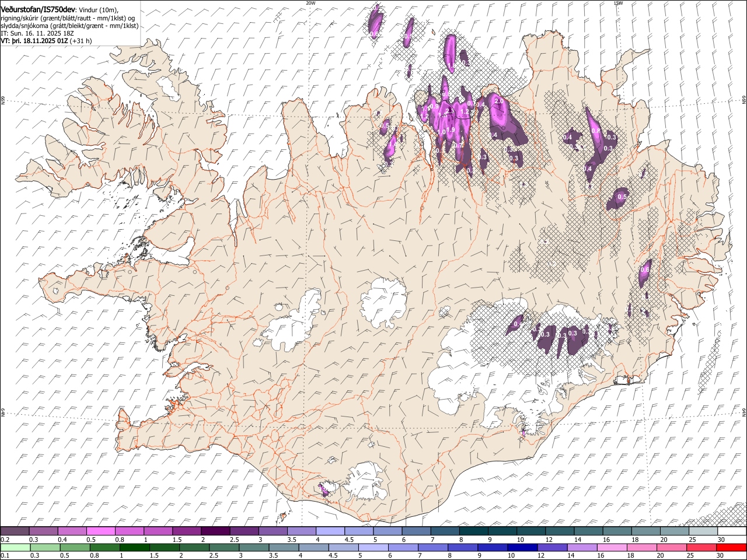Select the "30" label on the snow scale
The height and width of the screenshot is (560, 747).
tap(721, 540)
